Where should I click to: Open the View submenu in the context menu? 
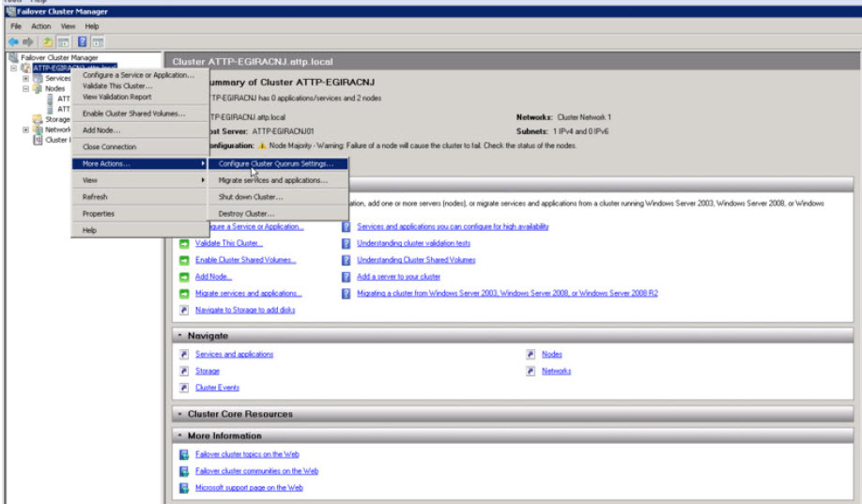coord(140,180)
